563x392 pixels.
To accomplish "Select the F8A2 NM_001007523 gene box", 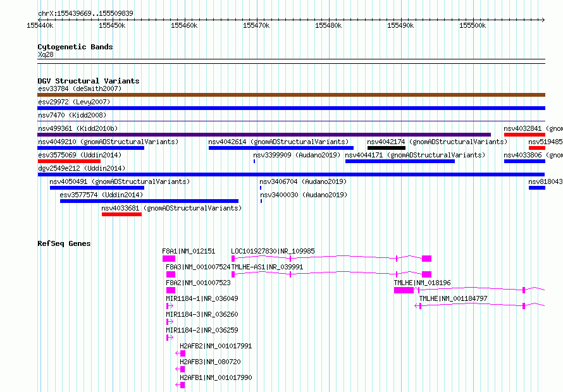I will (171, 290).
